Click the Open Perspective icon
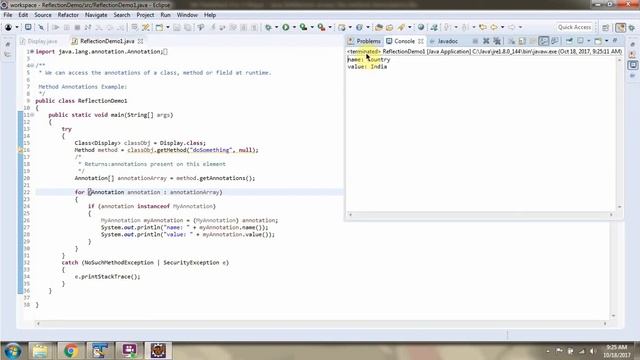The height and width of the screenshot is (360, 640). coord(606,27)
